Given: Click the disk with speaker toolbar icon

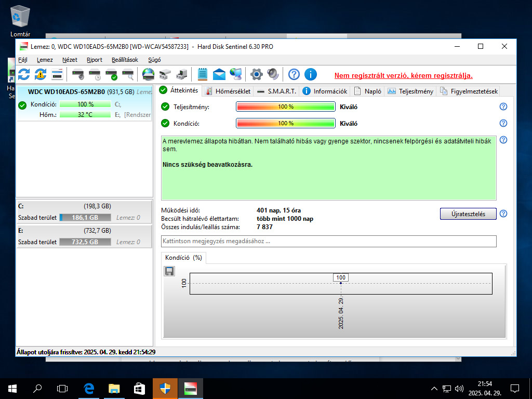Looking at the screenshot, I should tap(78, 74).
